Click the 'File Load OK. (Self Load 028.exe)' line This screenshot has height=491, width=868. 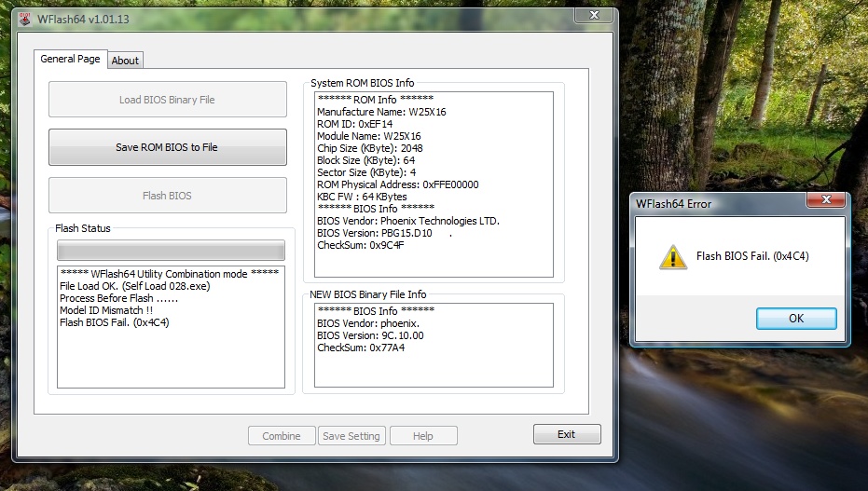[x=135, y=286]
